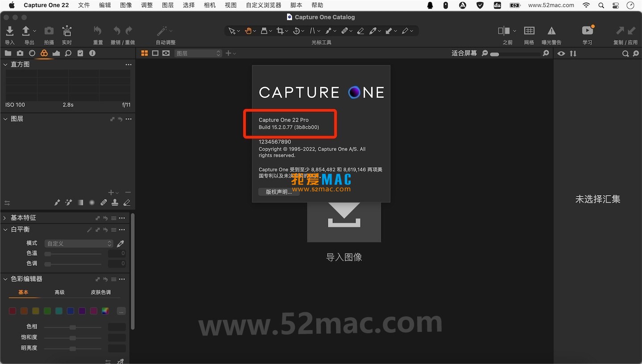642x364 pixels.
Task: Select the Eraser tool in the cursor toolbar
Action: (x=360, y=30)
